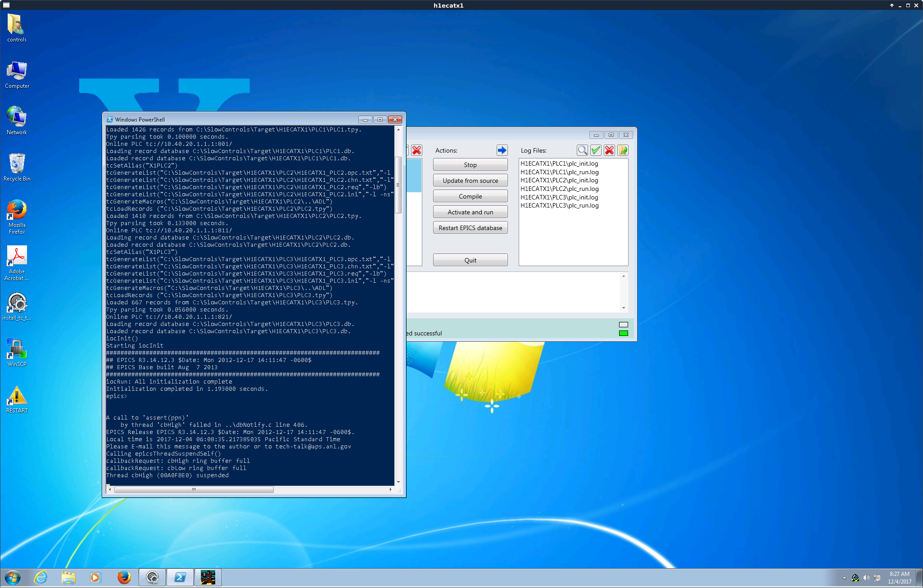Select H1ECATX1\PLC3\plc_init.log in Log Files
The width and height of the screenshot is (923, 588).
[559, 197]
